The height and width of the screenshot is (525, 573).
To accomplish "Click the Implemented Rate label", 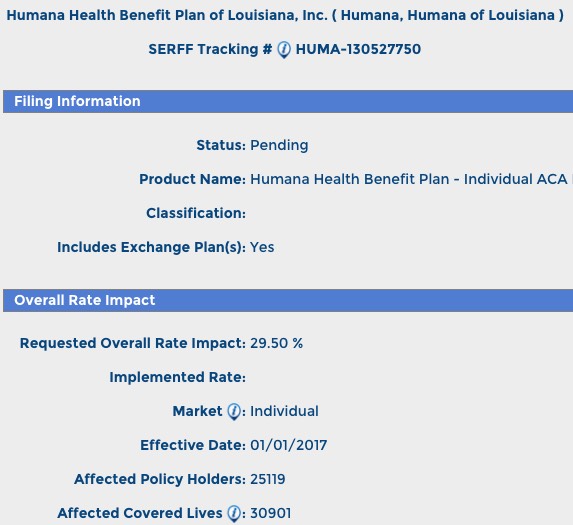I will [x=178, y=377].
